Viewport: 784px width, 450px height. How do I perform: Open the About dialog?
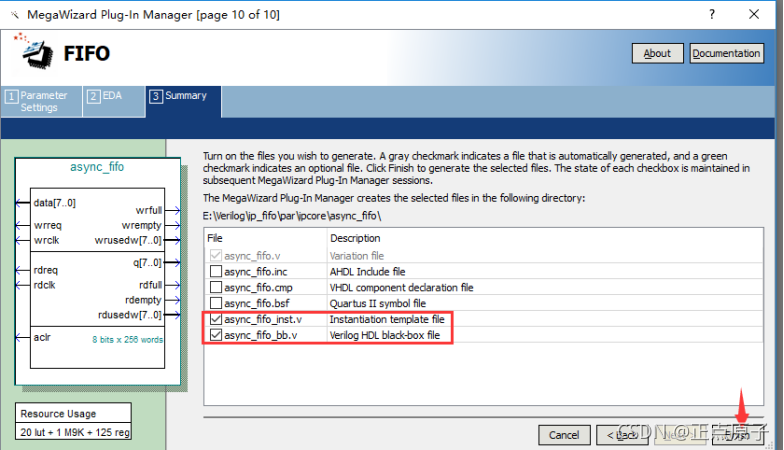pos(657,53)
